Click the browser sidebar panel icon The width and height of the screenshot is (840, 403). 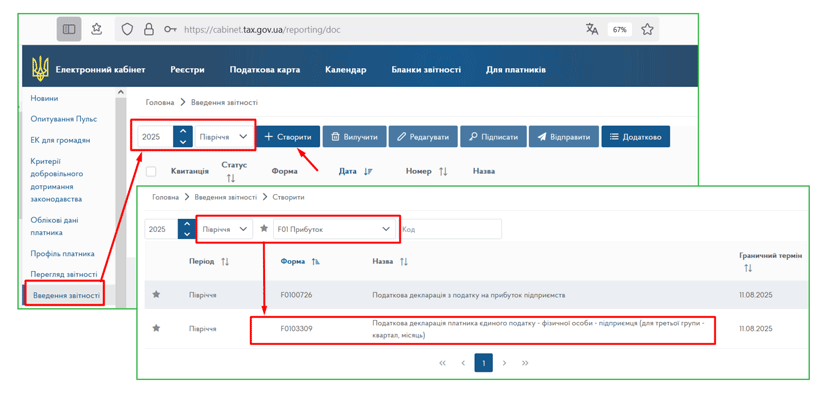[69, 29]
